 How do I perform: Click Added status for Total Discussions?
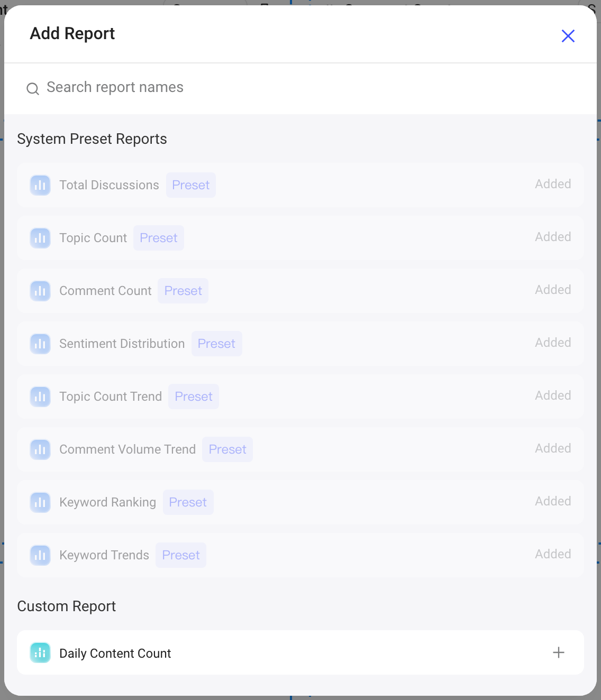pos(553,184)
